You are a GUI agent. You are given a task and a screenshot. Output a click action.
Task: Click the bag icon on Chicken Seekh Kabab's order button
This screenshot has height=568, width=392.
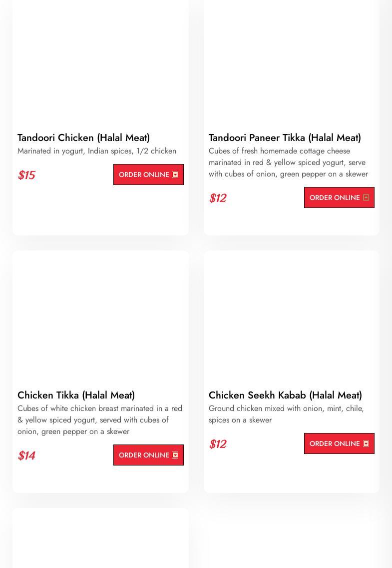366,443
